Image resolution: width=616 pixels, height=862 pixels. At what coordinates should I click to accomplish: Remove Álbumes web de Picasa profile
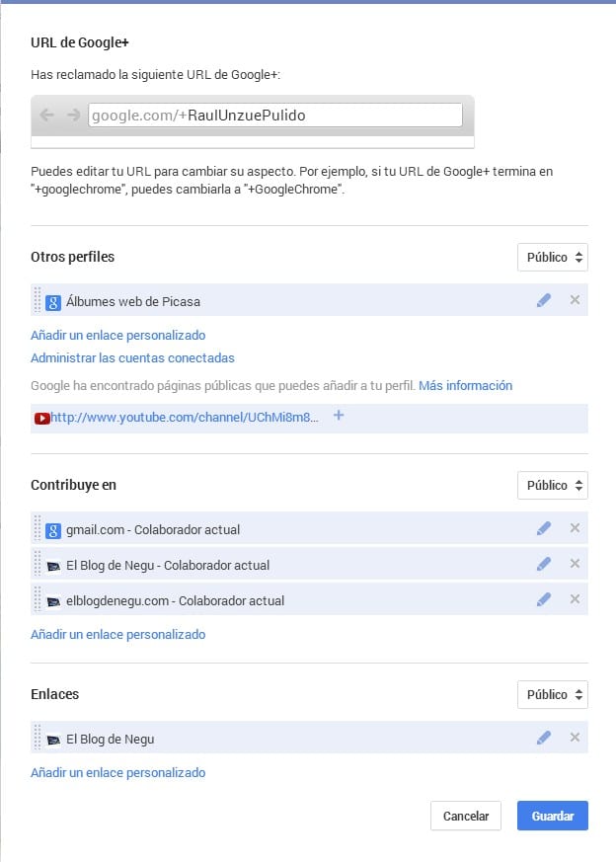click(x=575, y=300)
